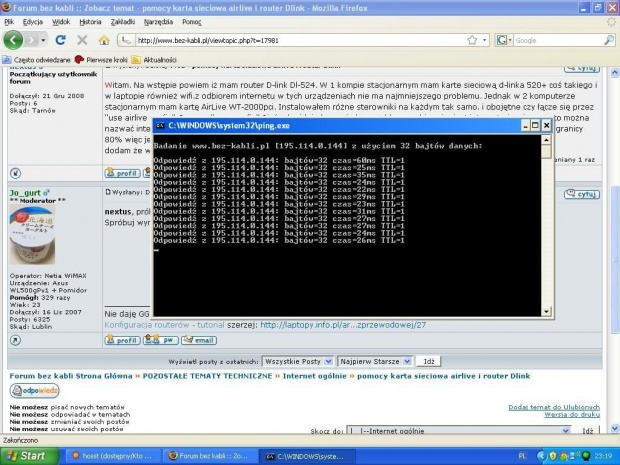The image size is (620, 465).
Task: Click the search magnifier icon
Action: click(609, 40)
